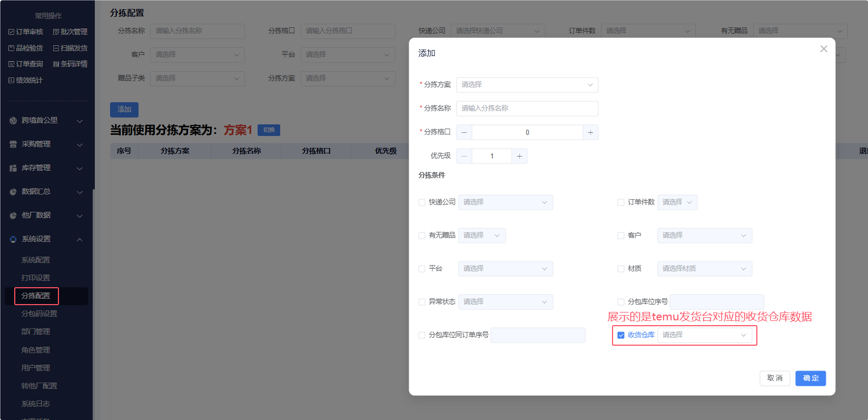This screenshot has width=868, height=420.
Task: Click the dialog's 分拣名称 input field
Action: point(527,109)
